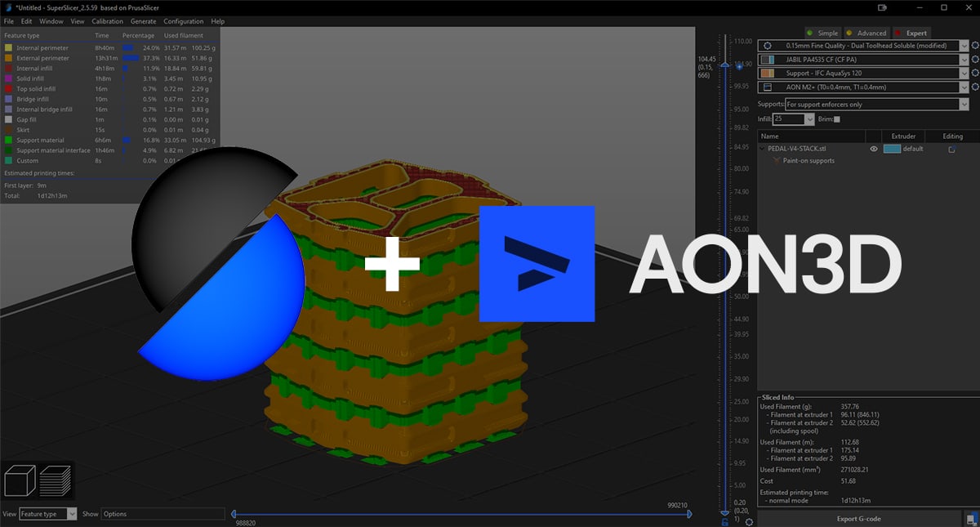Open the File menu

click(x=9, y=21)
